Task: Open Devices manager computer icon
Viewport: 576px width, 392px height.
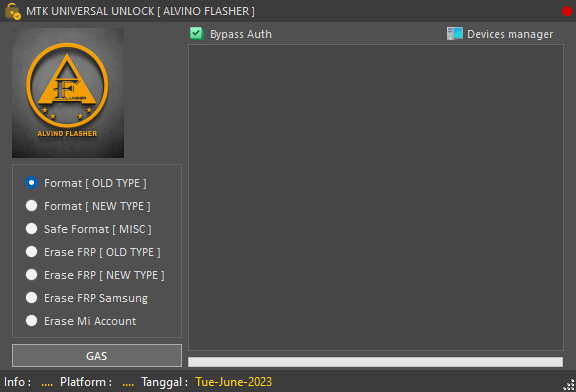Action: tap(454, 34)
